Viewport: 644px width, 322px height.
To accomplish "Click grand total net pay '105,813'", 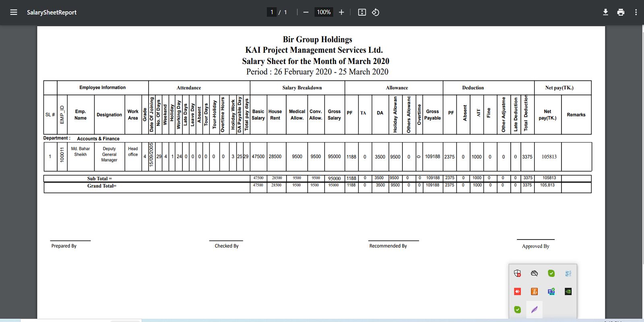I will (x=547, y=185).
